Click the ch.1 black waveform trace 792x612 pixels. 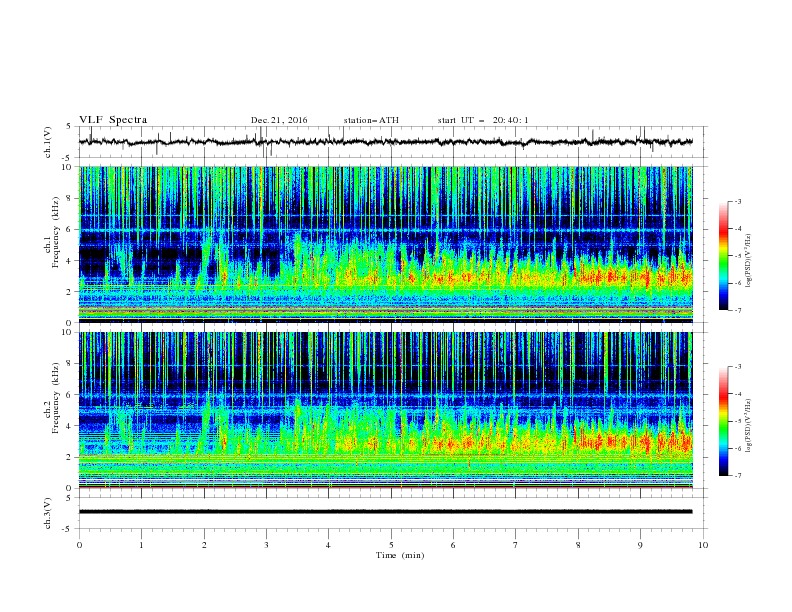coord(386,142)
